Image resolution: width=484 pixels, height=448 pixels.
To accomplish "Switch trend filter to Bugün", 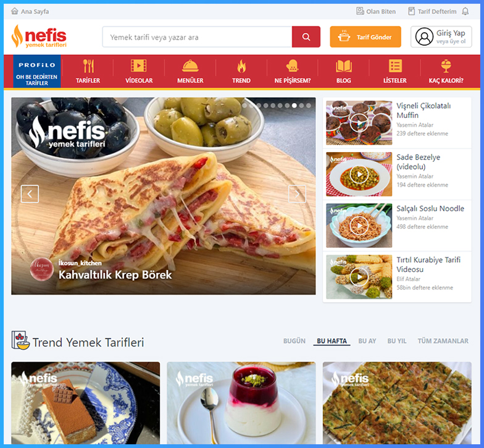I will coord(294,341).
